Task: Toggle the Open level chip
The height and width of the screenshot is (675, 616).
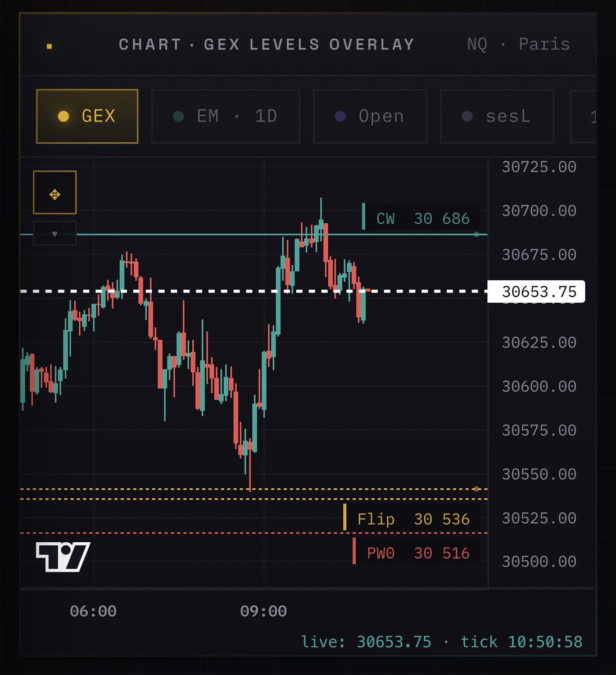Action: (x=370, y=116)
